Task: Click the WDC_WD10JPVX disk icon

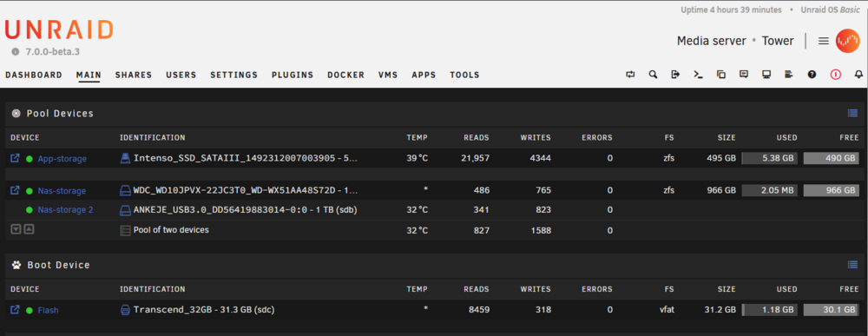Action: [125, 190]
